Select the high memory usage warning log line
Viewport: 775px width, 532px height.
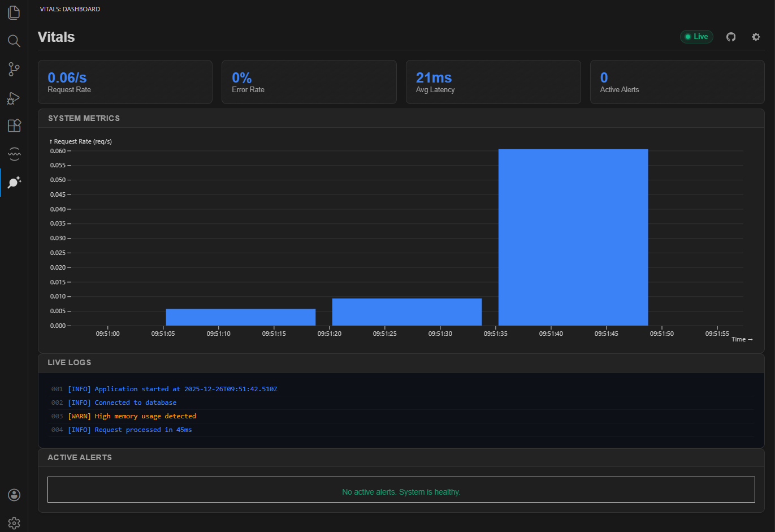[x=132, y=416]
